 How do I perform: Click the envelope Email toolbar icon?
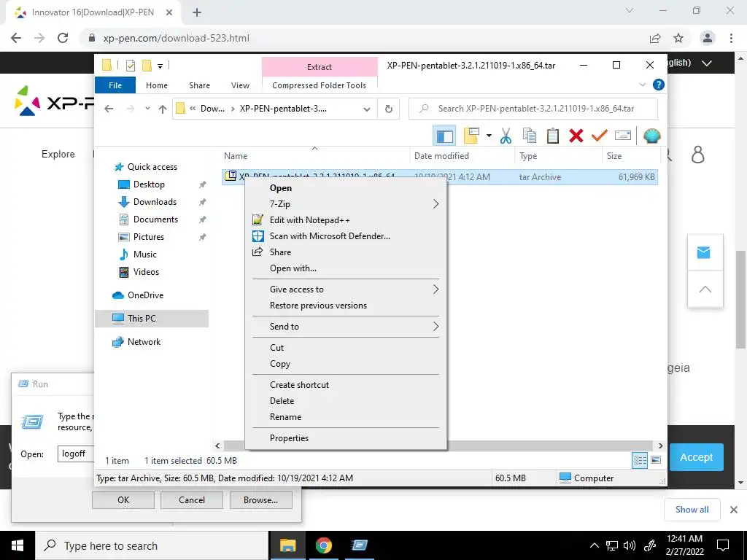pos(623,136)
